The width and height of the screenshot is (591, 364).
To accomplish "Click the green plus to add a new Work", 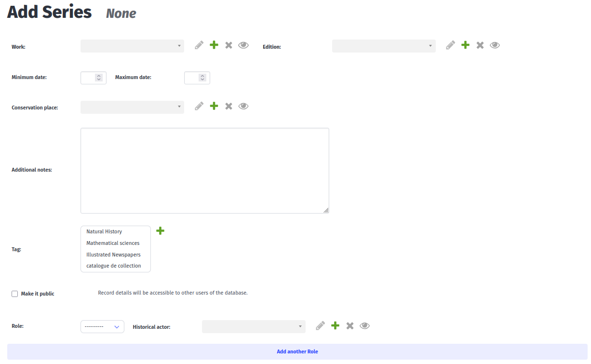I will tap(214, 45).
